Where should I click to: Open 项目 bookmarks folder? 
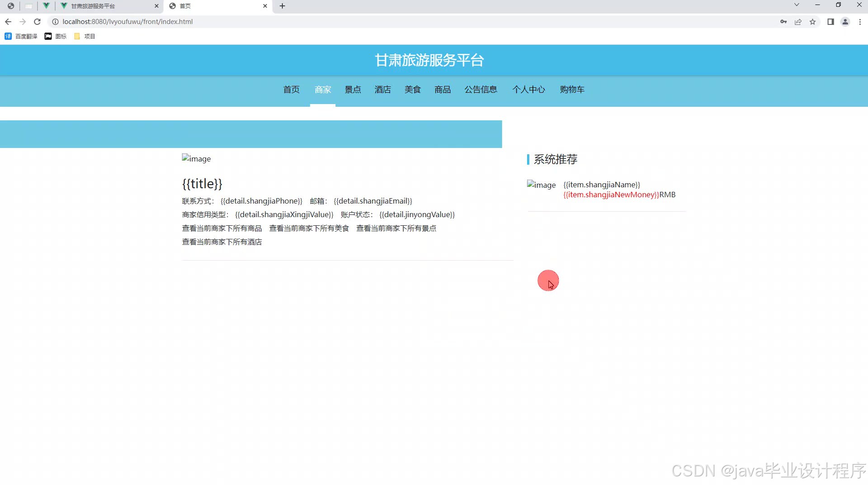click(85, 36)
